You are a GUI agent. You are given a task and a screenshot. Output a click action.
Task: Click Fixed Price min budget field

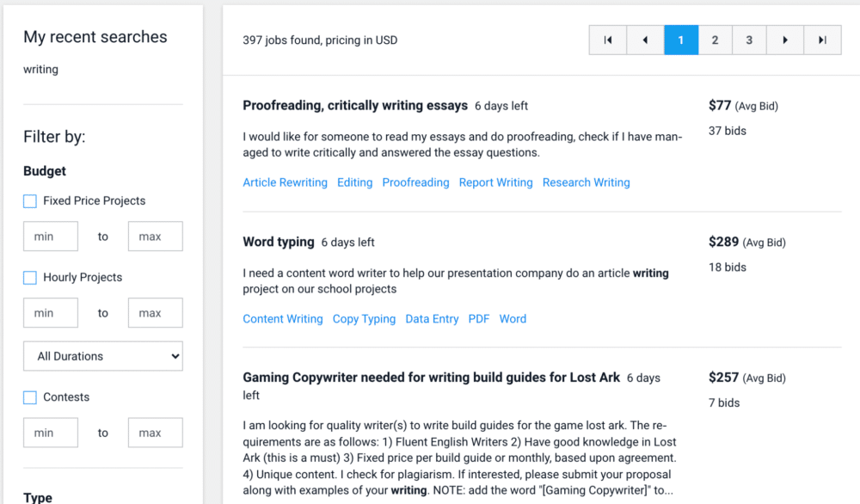51,237
